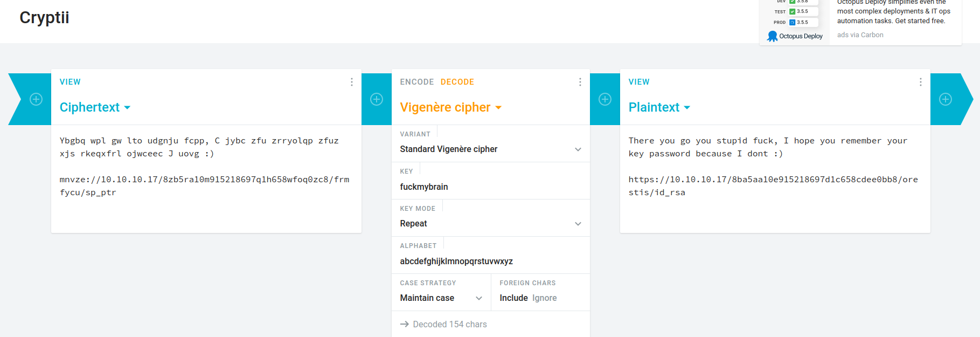Image resolution: width=980 pixels, height=337 pixels.
Task: Click the mnvze URL in the ciphertext
Action: tap(204, 186)
